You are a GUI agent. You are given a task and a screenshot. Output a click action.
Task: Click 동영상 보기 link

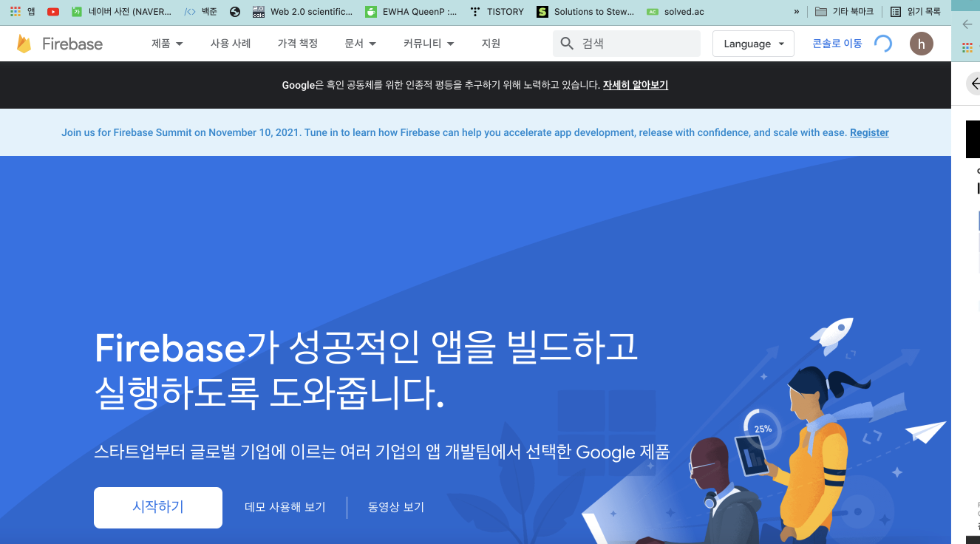[396, 508]
